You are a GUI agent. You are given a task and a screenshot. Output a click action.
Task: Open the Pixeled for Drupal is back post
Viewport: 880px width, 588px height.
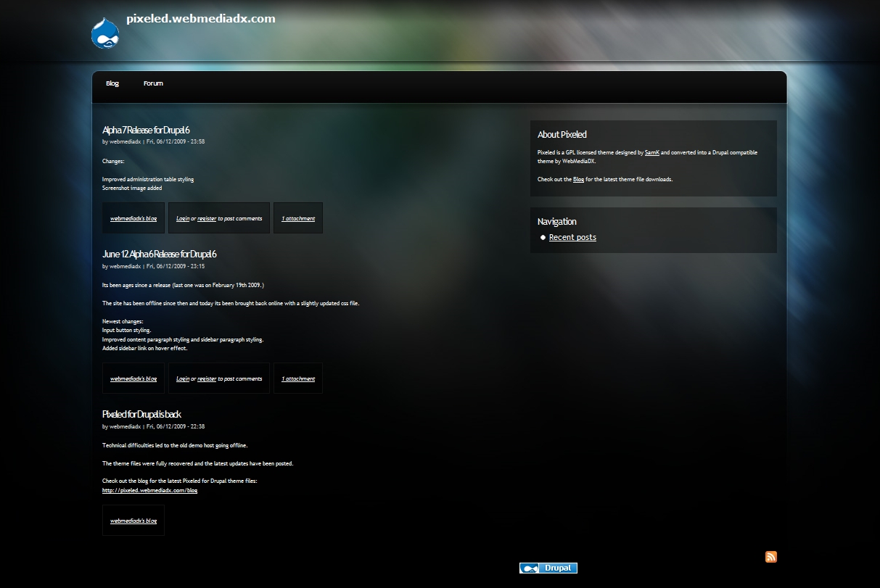pos(141,415)
